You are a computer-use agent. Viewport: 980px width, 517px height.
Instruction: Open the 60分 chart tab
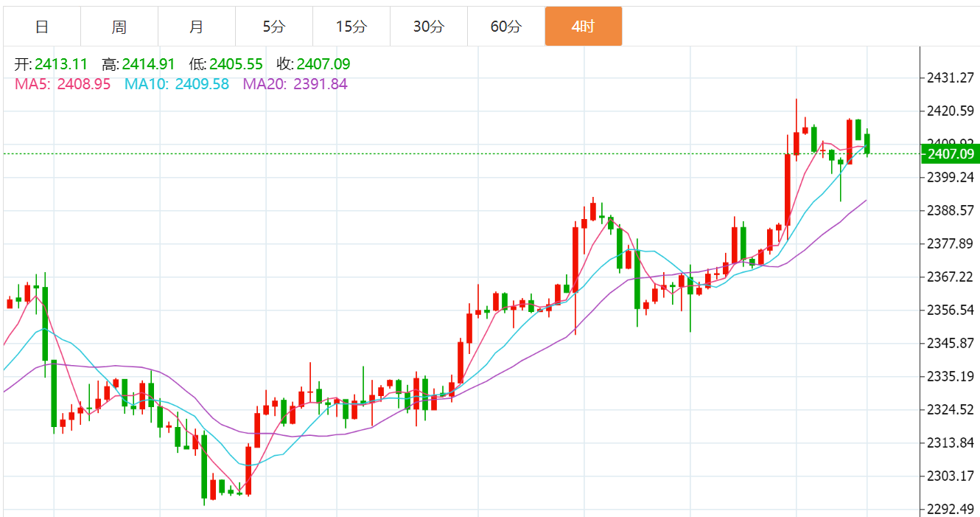click(x=506, y=27)
